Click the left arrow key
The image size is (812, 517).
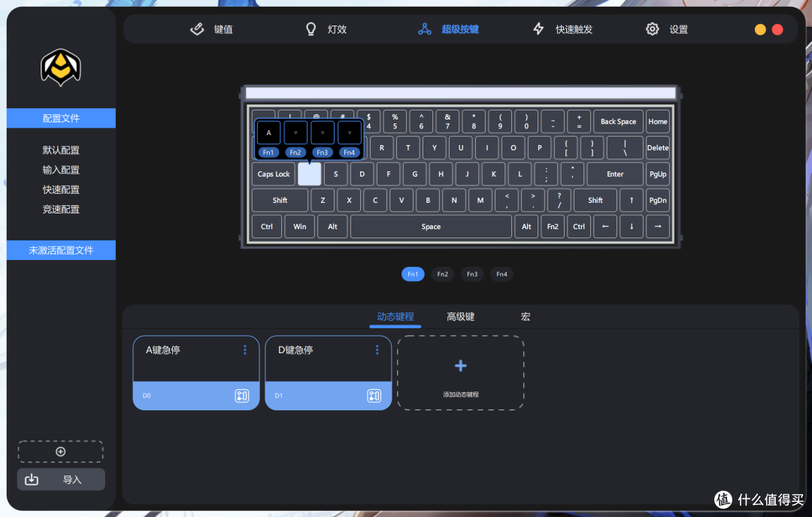(x=604, y=226)
